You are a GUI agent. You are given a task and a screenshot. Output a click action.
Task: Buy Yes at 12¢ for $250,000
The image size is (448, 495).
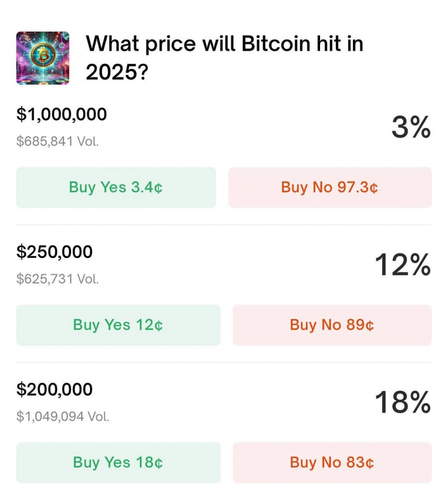point(118,325)
